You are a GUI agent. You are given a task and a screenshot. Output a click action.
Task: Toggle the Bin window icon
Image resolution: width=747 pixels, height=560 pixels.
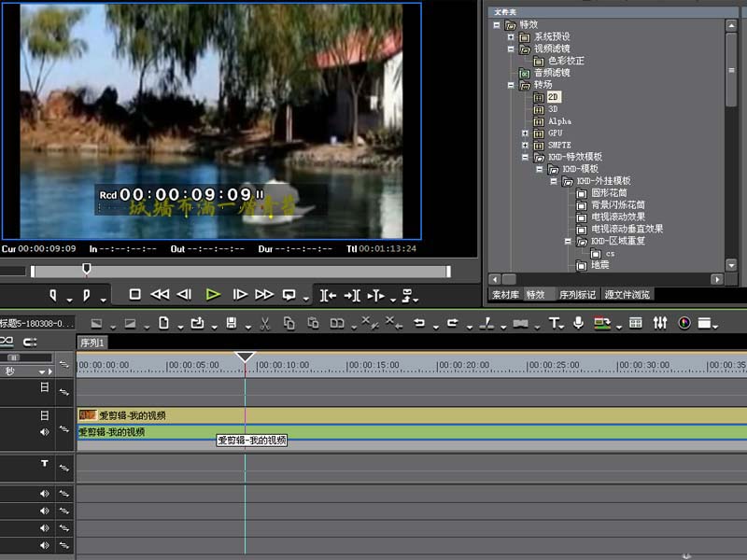point(636,323)
